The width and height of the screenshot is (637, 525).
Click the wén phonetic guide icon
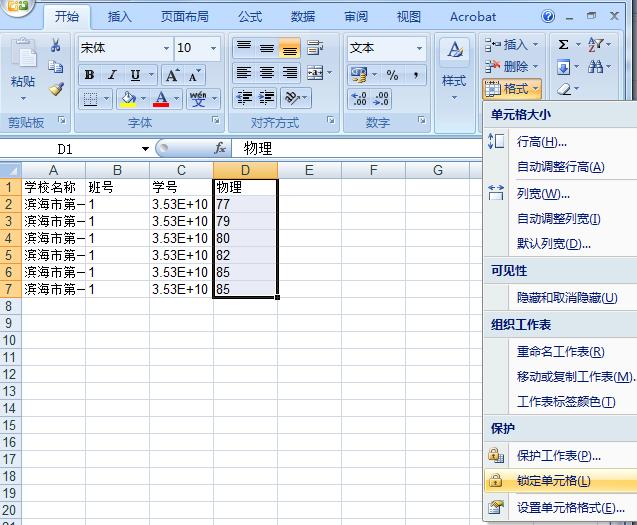point(198,99)
